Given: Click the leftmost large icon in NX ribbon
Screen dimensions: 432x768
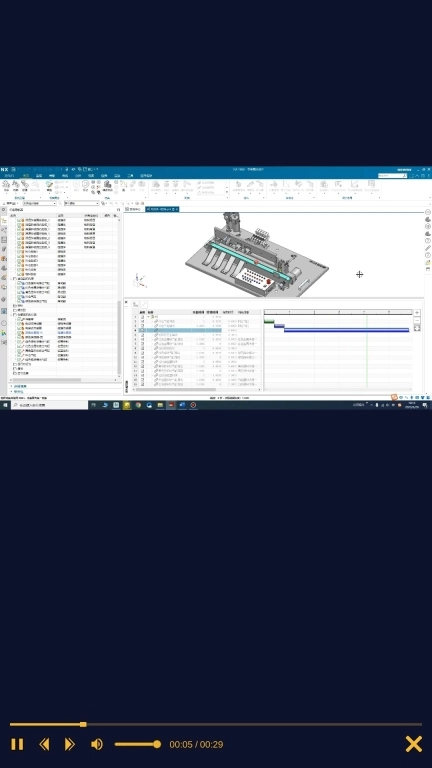Looking at the screenshot, I should point(6,185).
